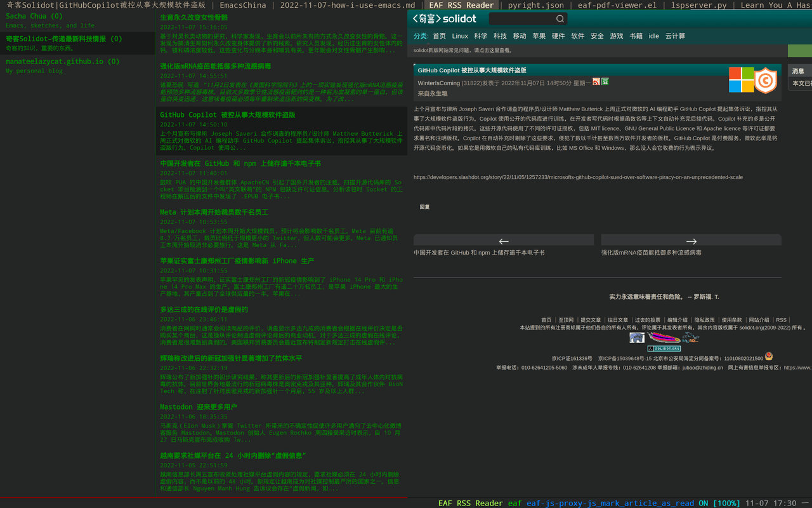Open the idle category on Solidot
812x508 pixels.
(x=653, y=36)
